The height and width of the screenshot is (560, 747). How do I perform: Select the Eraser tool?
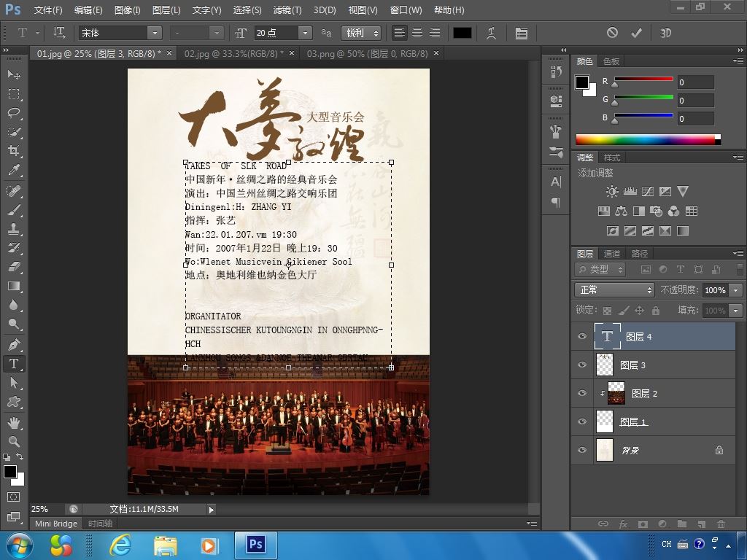tap(14, 267)
